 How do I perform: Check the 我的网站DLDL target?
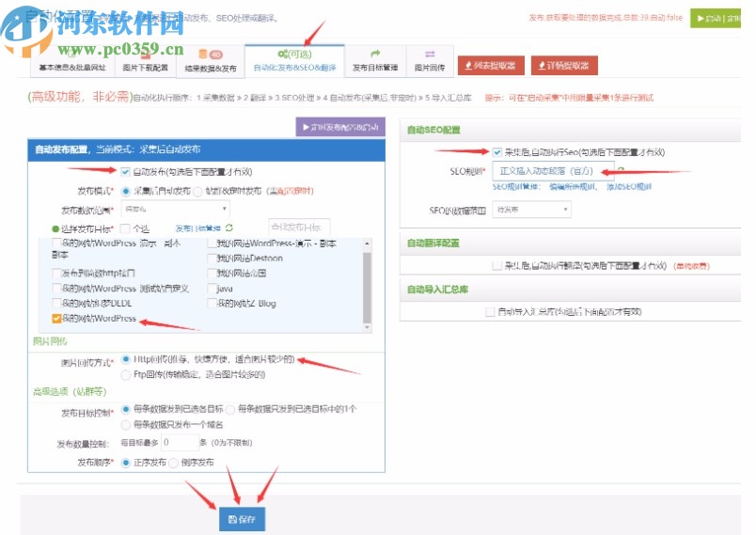click(55, 304)
